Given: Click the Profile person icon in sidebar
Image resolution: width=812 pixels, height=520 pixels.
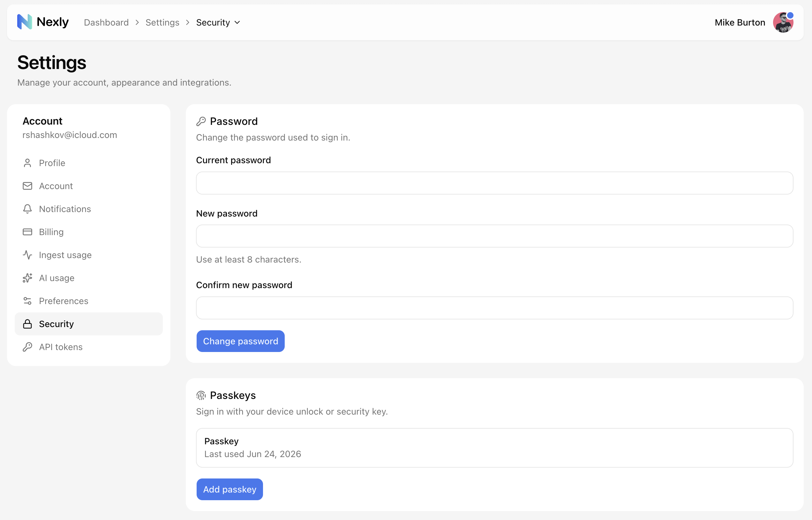Looking at the screenshot, I should [x=27, y=163].
